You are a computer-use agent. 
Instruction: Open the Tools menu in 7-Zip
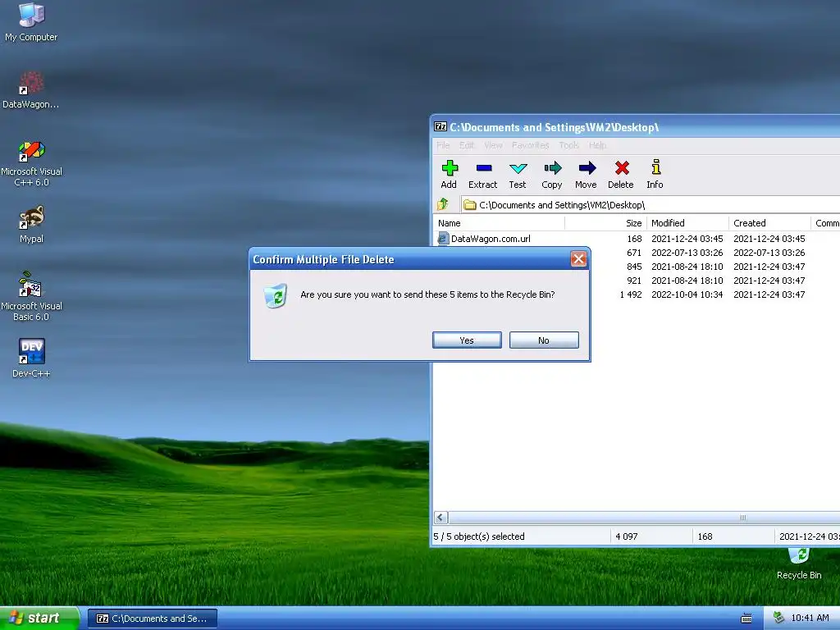(x=569, y=145)
